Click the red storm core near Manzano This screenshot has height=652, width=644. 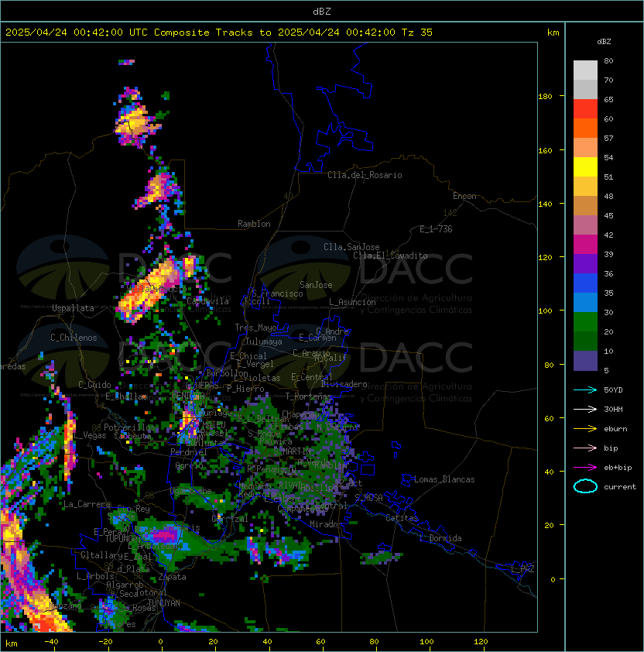46,623
